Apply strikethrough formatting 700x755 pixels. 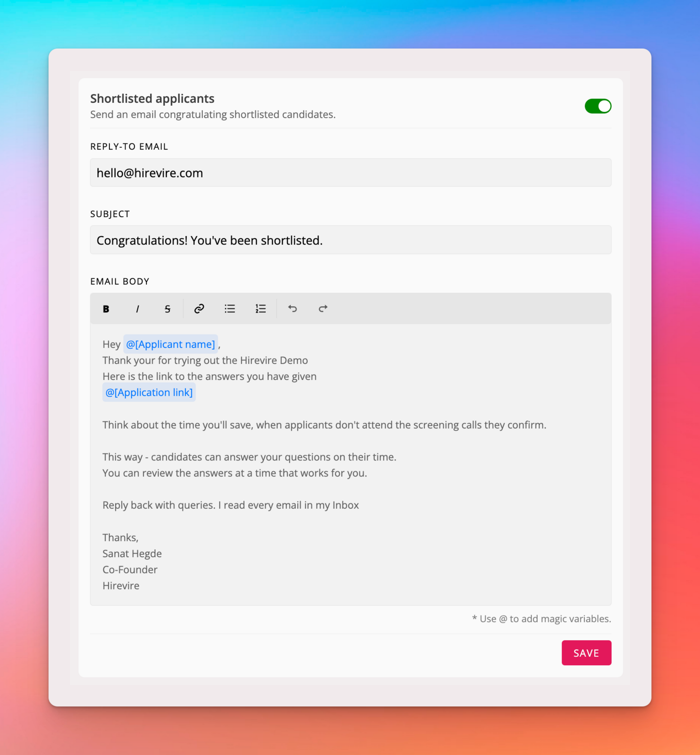coord(168,309)
